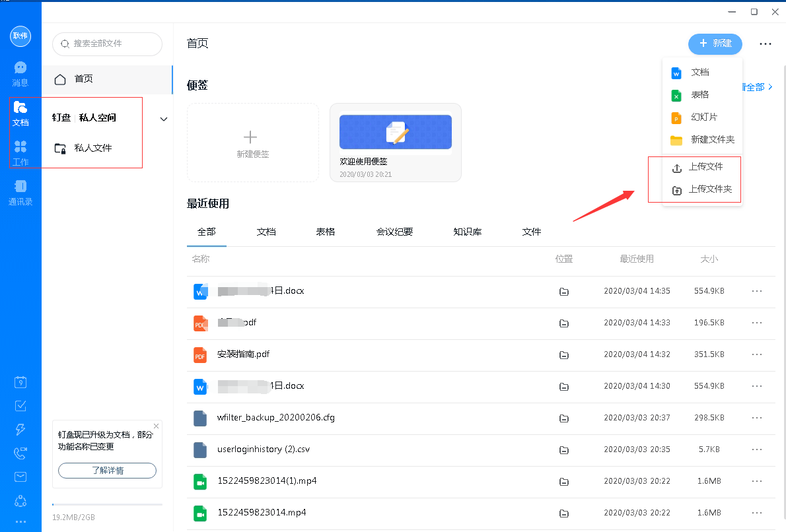
Task: Open the calendar icon in left sidebar
Action: 20,382
